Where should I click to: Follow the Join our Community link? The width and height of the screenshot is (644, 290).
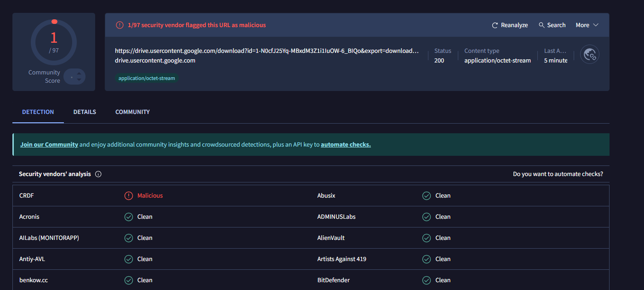[x=49, y=144]
